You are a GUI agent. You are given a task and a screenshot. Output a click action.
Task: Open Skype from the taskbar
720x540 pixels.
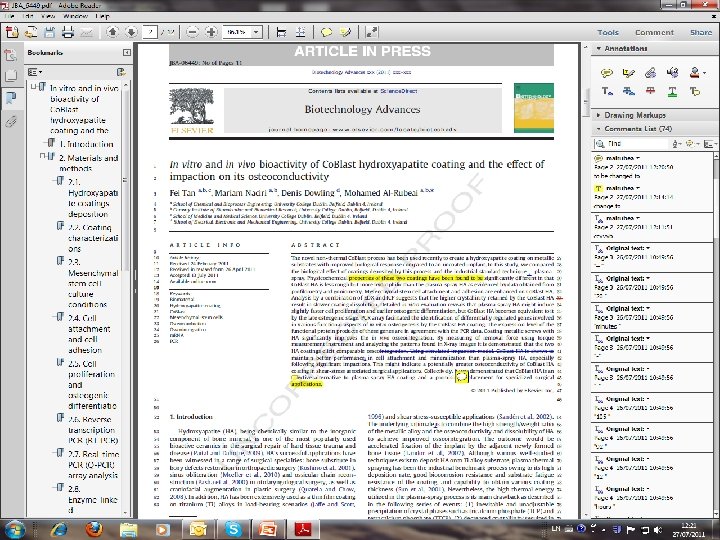(233, 529)
